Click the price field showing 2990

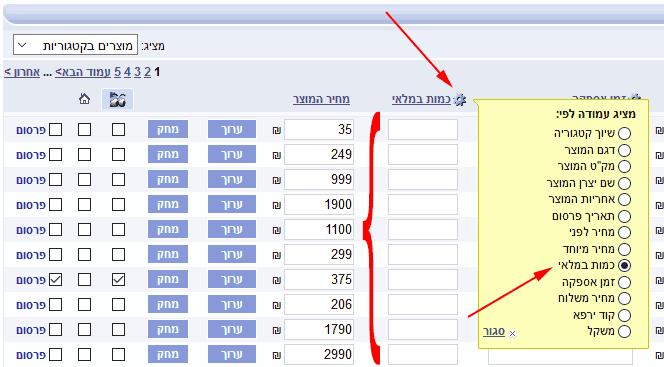[319, 354]
